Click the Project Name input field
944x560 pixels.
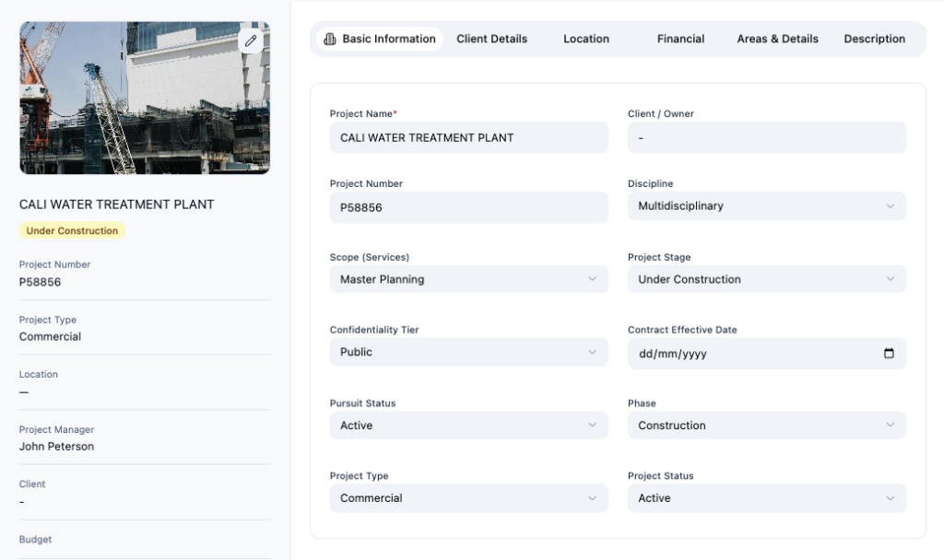[x=468, y=138]
